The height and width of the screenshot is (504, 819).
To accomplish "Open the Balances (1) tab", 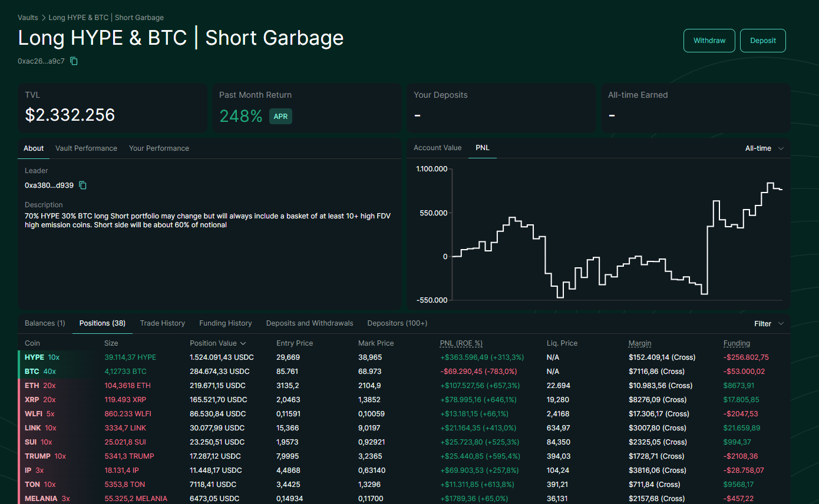I will click(45, 323).
